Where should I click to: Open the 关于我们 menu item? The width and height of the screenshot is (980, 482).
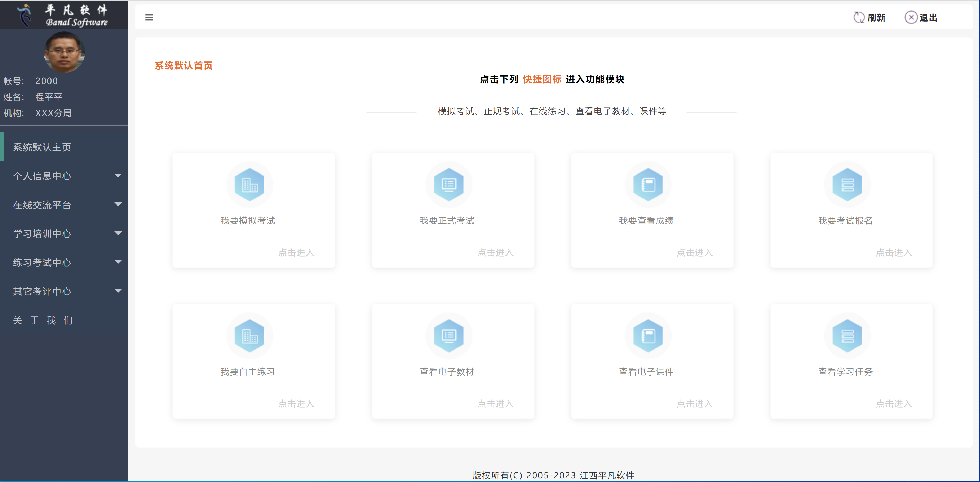[x=64, y=320]
